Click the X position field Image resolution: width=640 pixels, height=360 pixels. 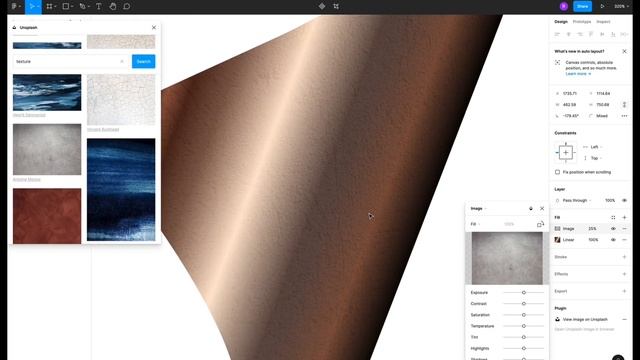(570, 93)
